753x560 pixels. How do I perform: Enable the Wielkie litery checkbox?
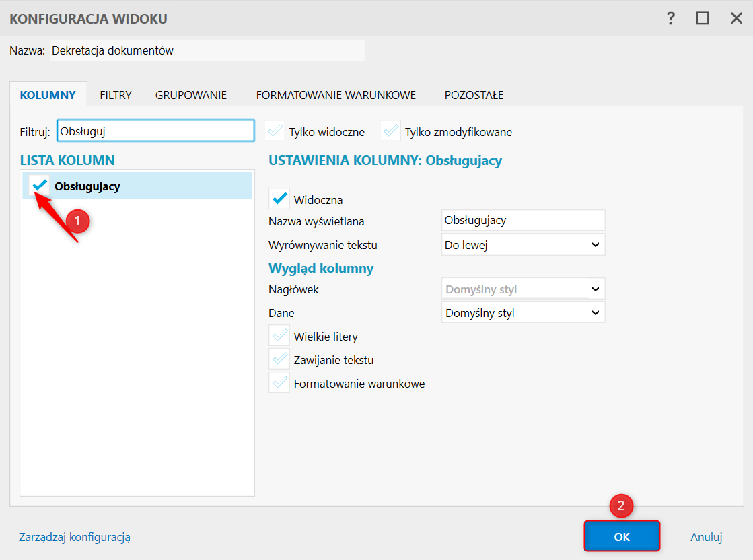[279, 336]
